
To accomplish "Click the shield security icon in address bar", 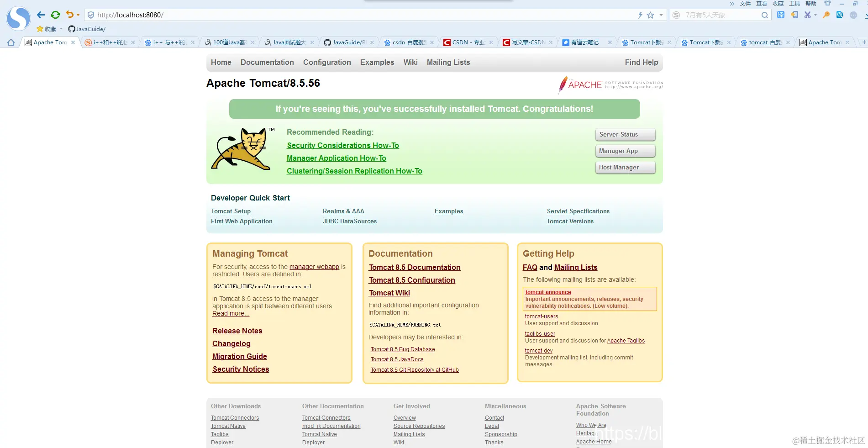I will 91,15.
